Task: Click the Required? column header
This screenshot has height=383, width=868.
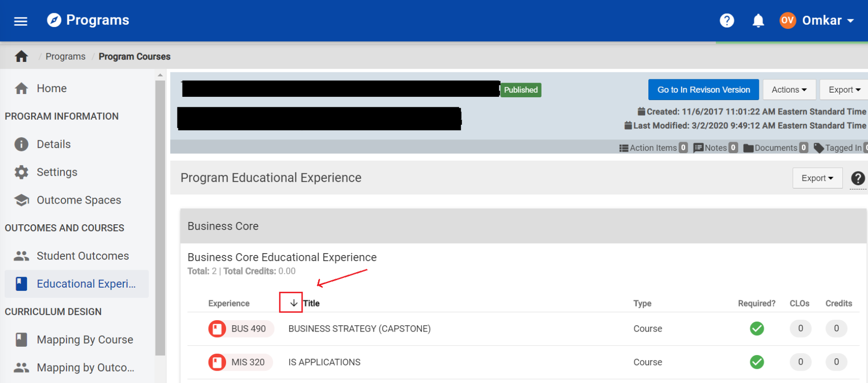Action: (757, 304)
